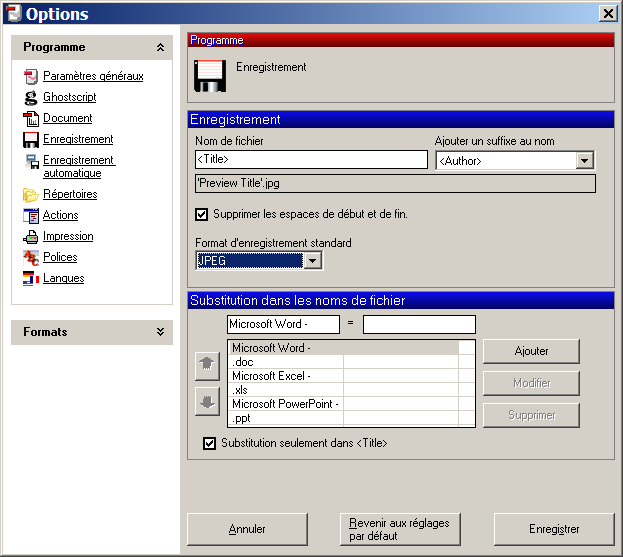Open Document settings link
This screenshot has height=557, width=623.
[68, 118]
